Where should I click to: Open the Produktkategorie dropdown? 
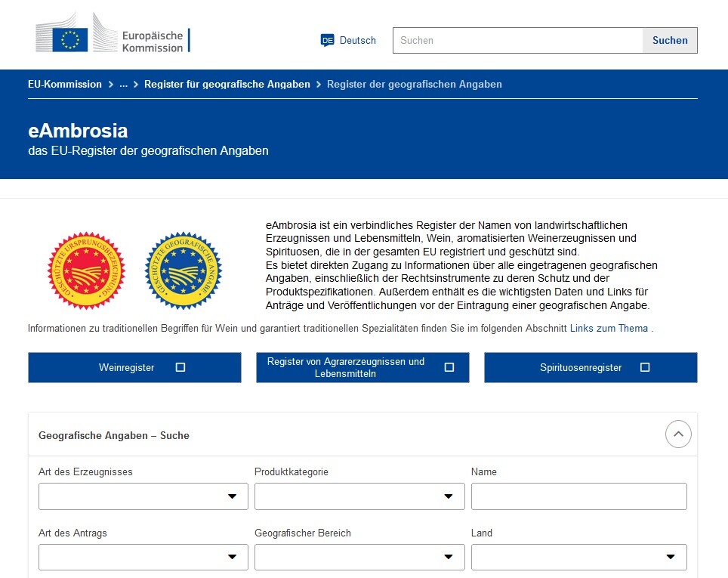click(359, 496)
